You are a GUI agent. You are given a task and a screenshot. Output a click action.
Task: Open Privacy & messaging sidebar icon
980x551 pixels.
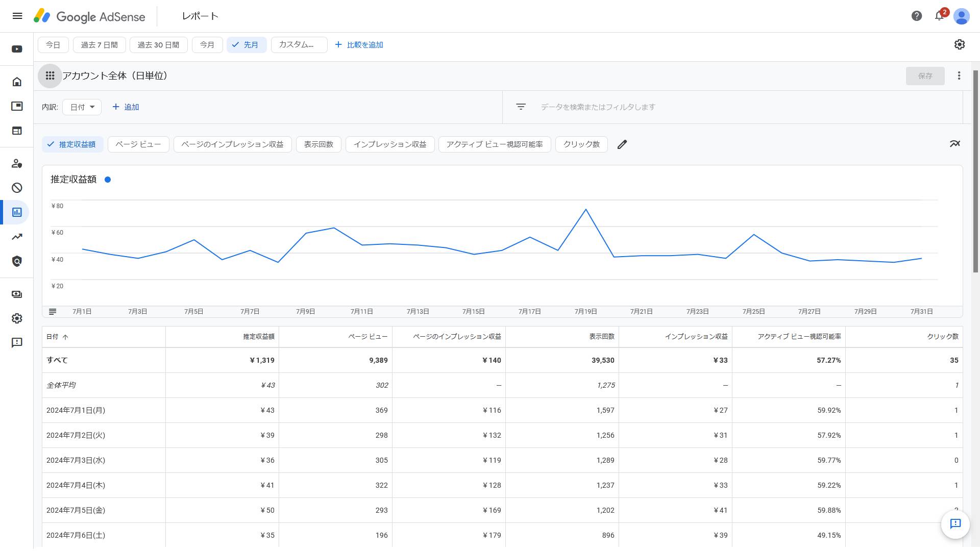tap(17, 163)
